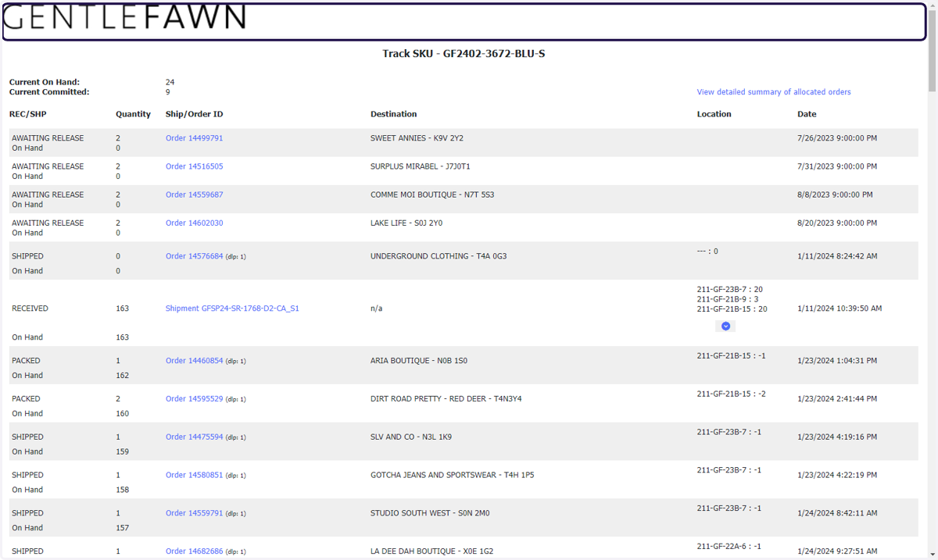This screenshot has width=938, height=560.
Task: Click location 211-GF-21B-15 : 20
Action: (732, 309)
